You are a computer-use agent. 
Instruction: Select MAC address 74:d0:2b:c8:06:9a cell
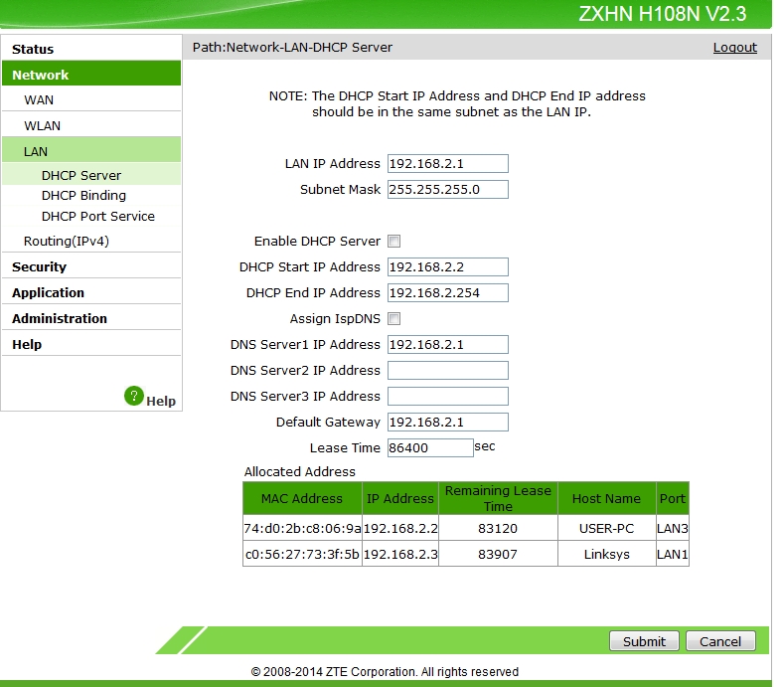coord(302,528)
